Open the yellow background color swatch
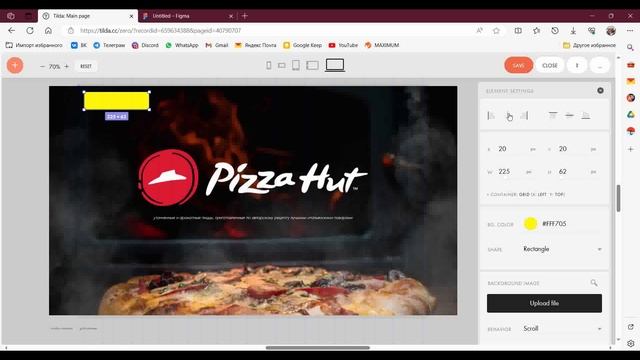 point(530,224)
